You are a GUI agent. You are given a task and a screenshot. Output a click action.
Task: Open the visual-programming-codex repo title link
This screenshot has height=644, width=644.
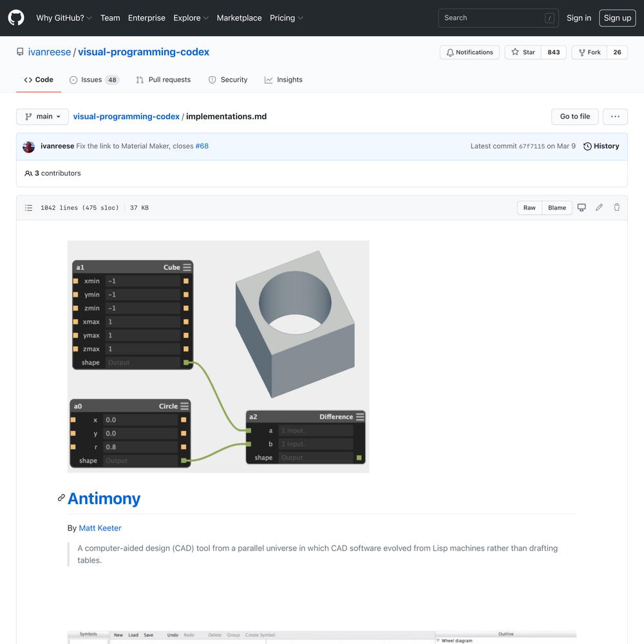pos(144,52)
